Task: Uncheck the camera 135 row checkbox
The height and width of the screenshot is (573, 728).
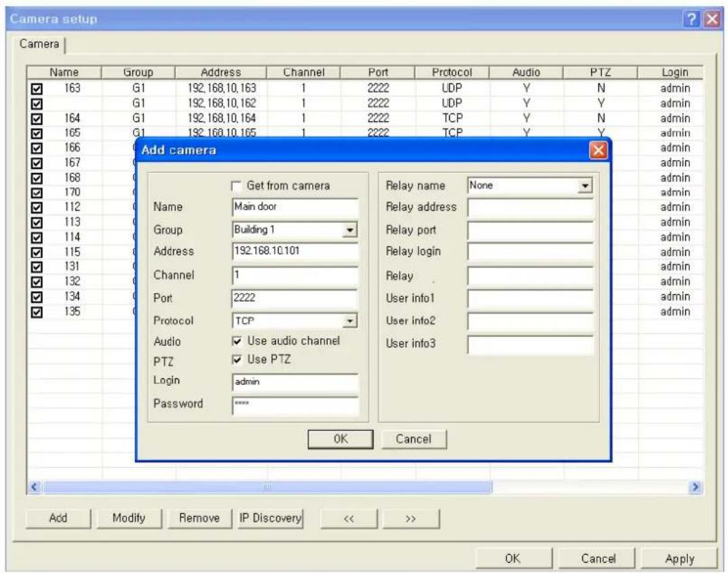Action: [36, 312]
